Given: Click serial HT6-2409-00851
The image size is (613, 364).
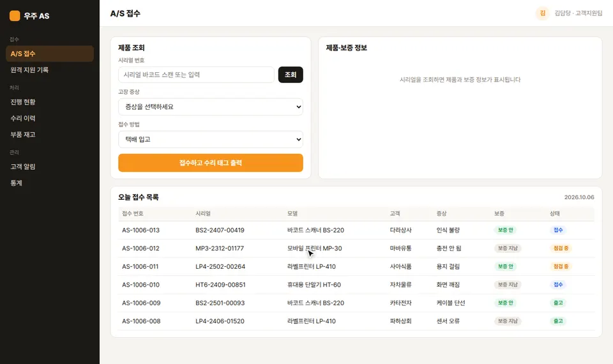Looking at the screenshot, I should 220,285.
